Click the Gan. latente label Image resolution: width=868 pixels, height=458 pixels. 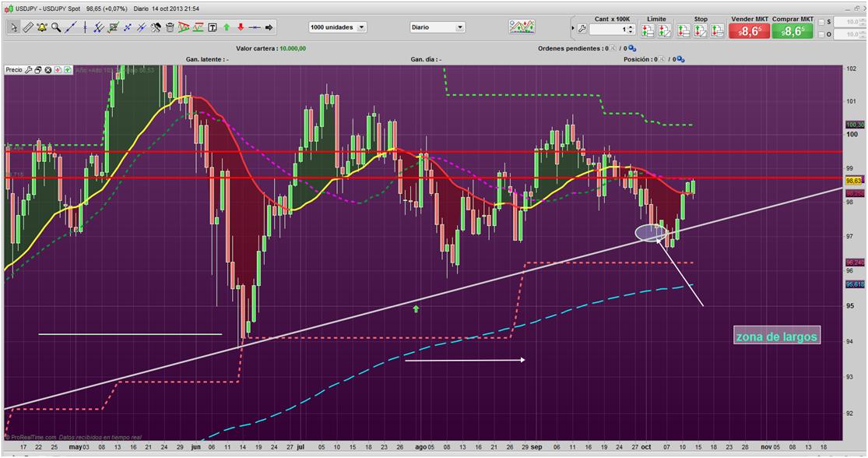(x=206, y=59)
